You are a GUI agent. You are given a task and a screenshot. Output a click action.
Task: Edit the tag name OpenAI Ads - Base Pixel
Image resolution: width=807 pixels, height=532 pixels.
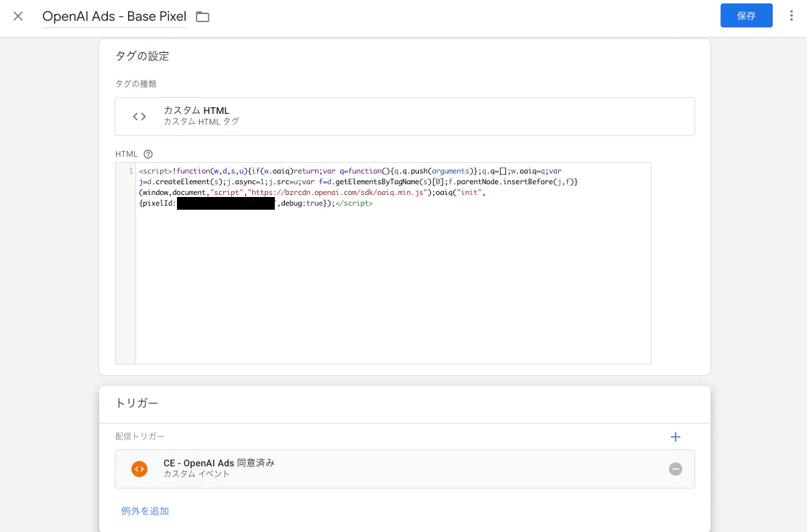coord(114,16)
